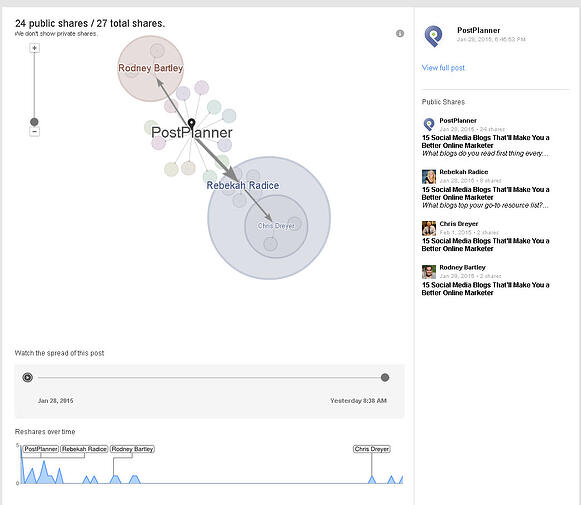Select the Rodney Bartley node in the graph
This screenshot has width=581, height=505.
150,68
